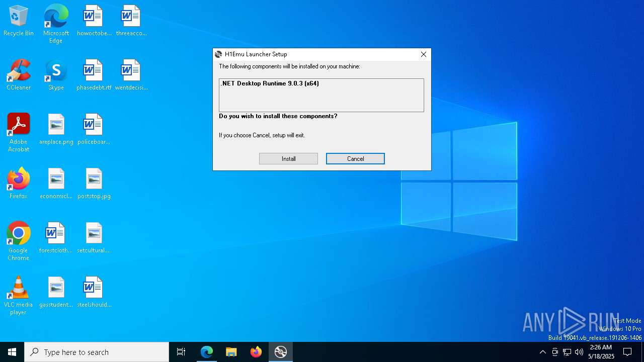This screenshot has width=644, height=362.
Task: Select the VLC media player shortcut
Action: point(19,296)
